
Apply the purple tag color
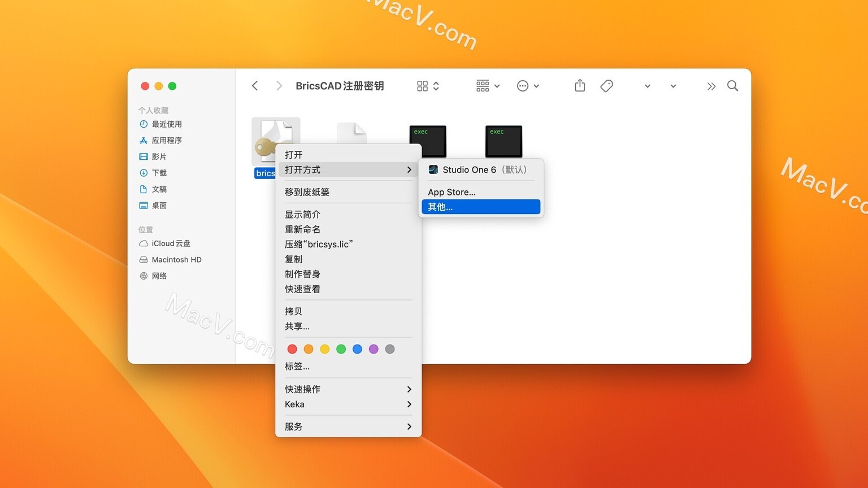374,349
